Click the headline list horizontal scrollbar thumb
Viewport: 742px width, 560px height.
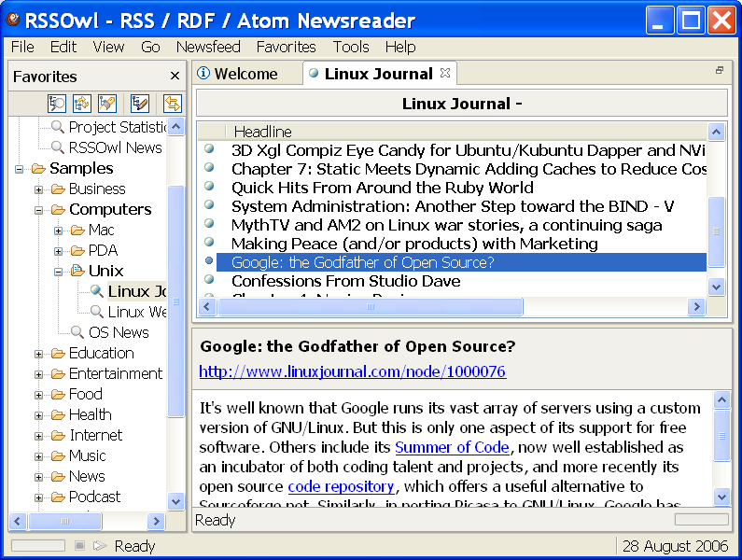click(370, 306)
